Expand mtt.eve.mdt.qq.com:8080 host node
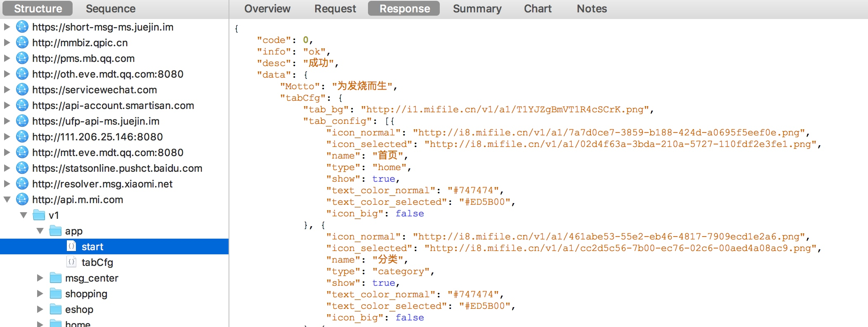Viewport: 868px width, 327px height. pos(7,152)
